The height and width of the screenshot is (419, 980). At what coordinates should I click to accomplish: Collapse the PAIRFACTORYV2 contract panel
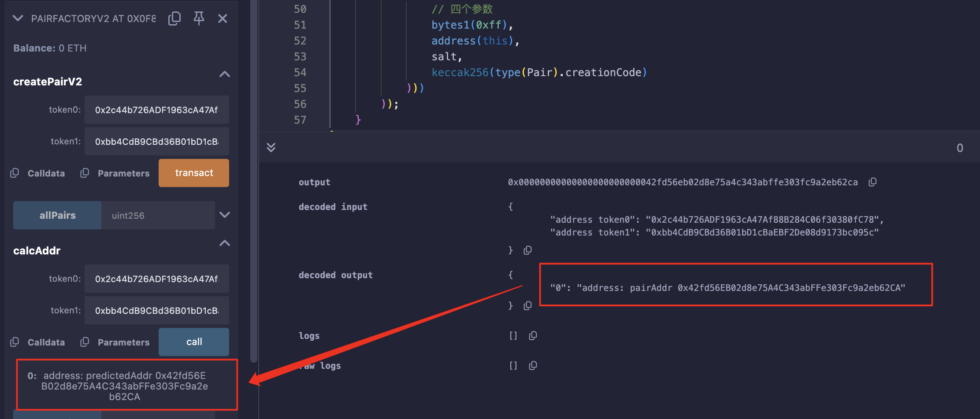pos(18,18)
